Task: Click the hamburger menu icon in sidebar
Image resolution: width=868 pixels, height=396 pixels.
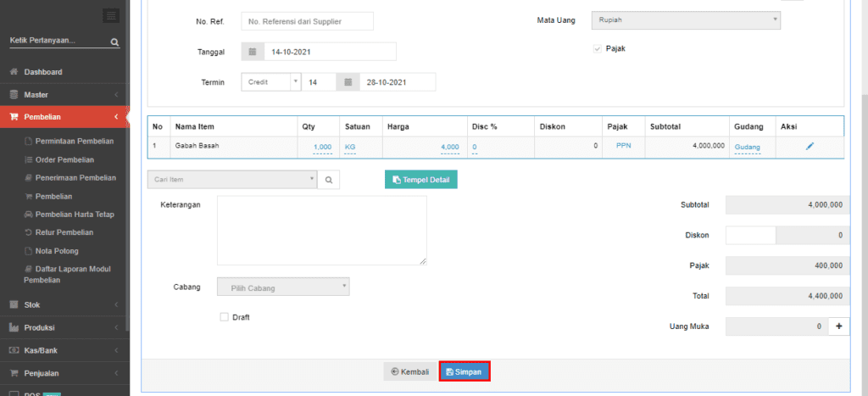Action: click(111, 15)
